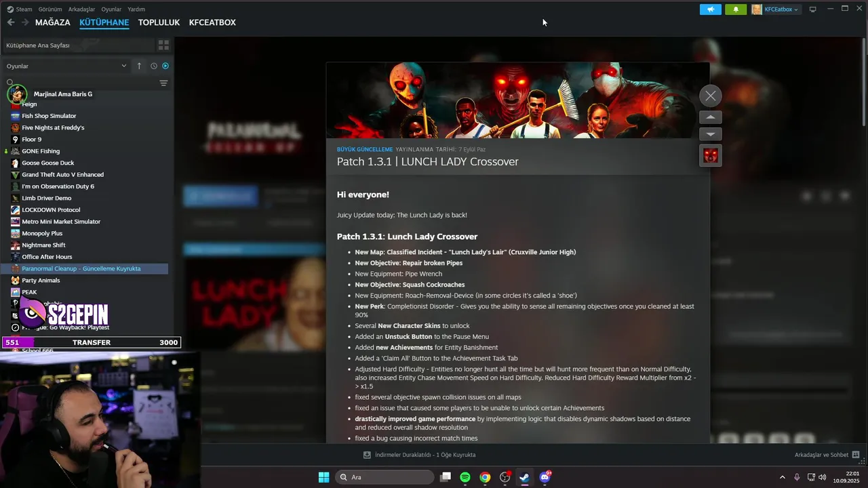Go back with the left arrow button
This screenshot has width=868, height=488.
click(x=11, y=22)
